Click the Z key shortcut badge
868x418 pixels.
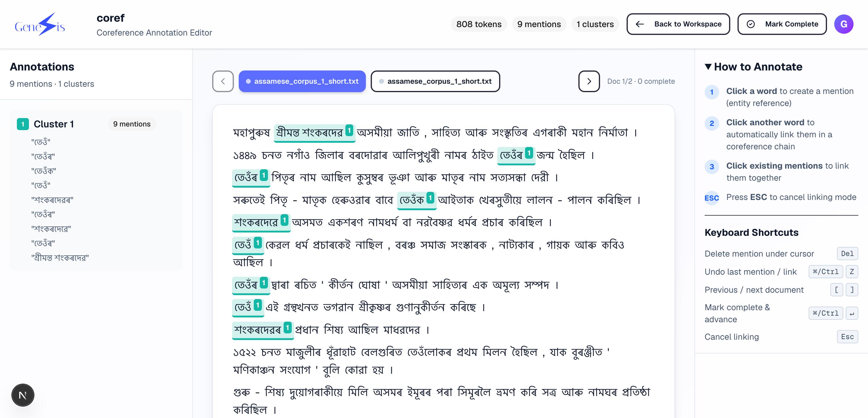tap(851, 271)
